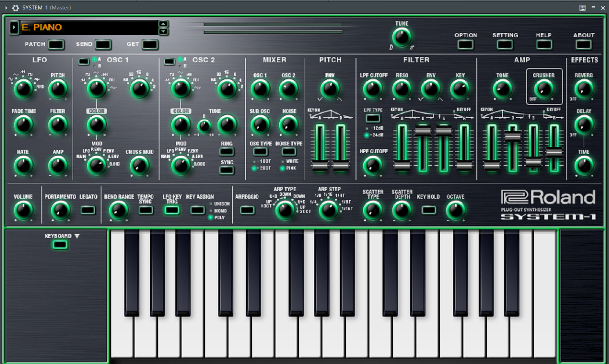Cycle the OSC TYPE selector button
Screen dimensions: 609x364
coord(260,152)
